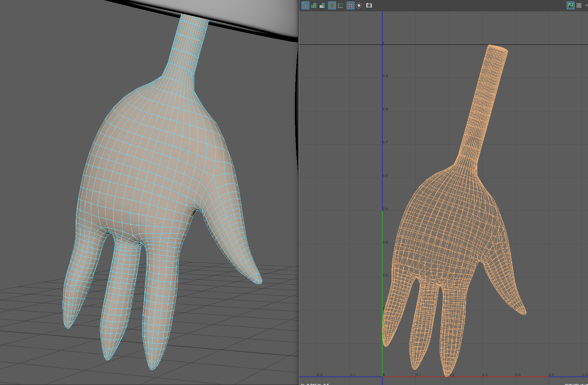Enable the checkerboard pattern preview toggle
This screenshot has width=588, height=385.
click(x=579, y=5)
